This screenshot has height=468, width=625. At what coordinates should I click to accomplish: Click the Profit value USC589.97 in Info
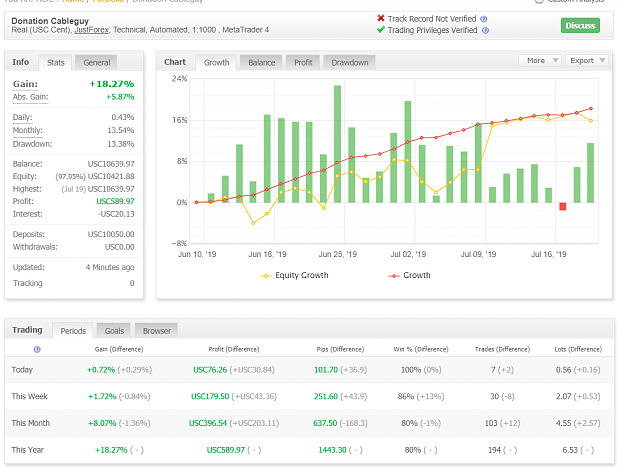click(x=115, y=201)
